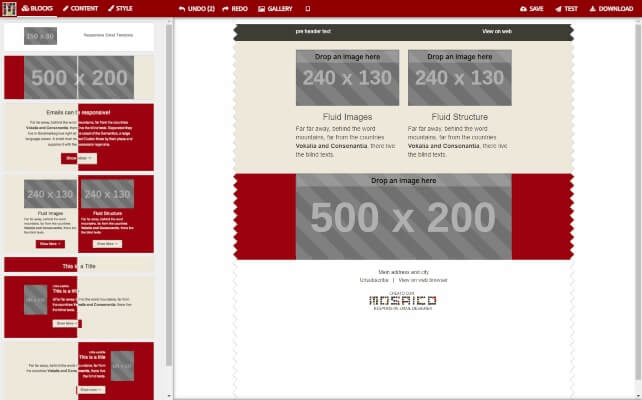Open the image Gallery

(275, 9)
